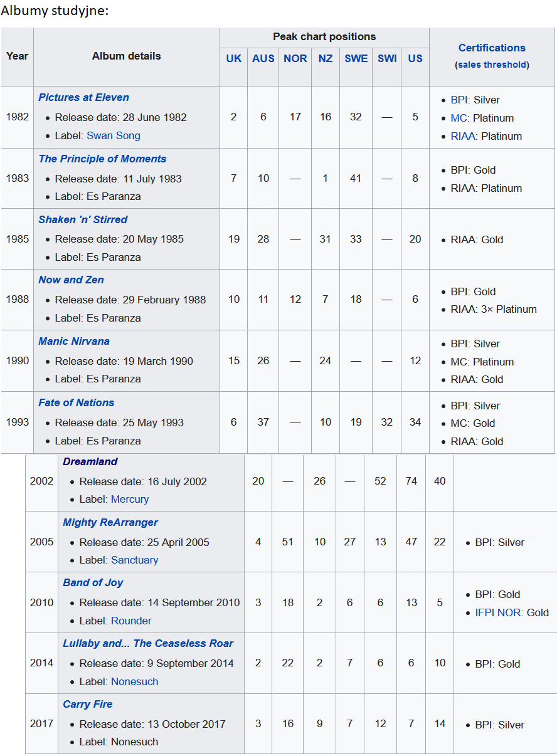This screenshot has width=557, height=756.
Task: Click the AUS chart column header
Action: (x=263, y=58)
